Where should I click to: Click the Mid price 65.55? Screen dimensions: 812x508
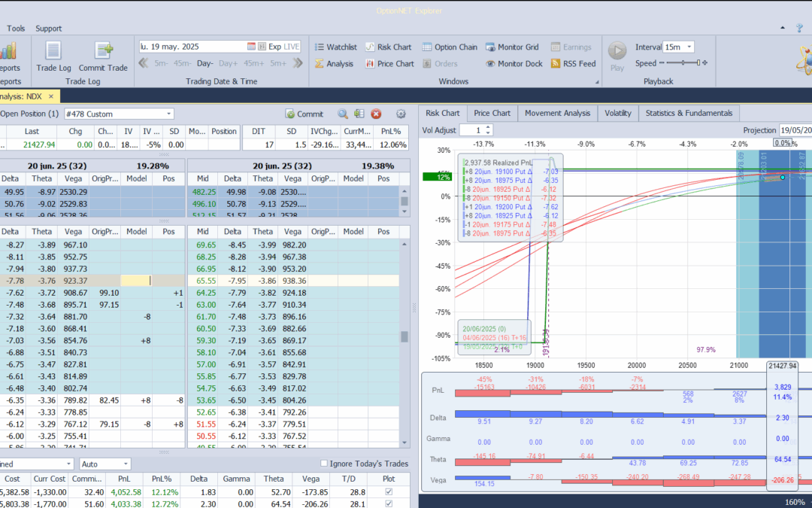(x=205, y=281)
